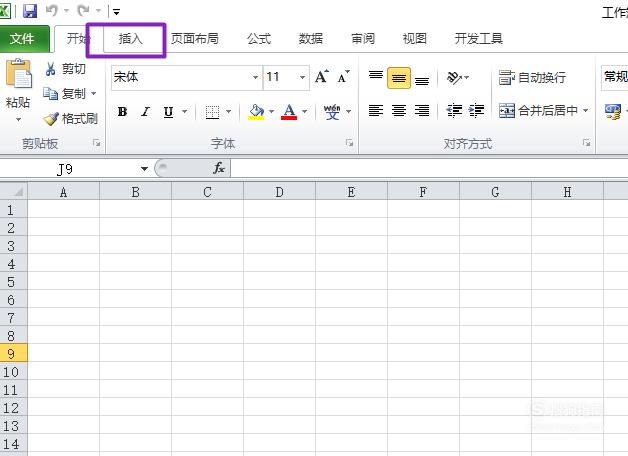Image resolution: width=628 pixels, height=456 pixels.
Task: Open the Customize Quick Access Toolbar arrow
Action: (117, 12)
